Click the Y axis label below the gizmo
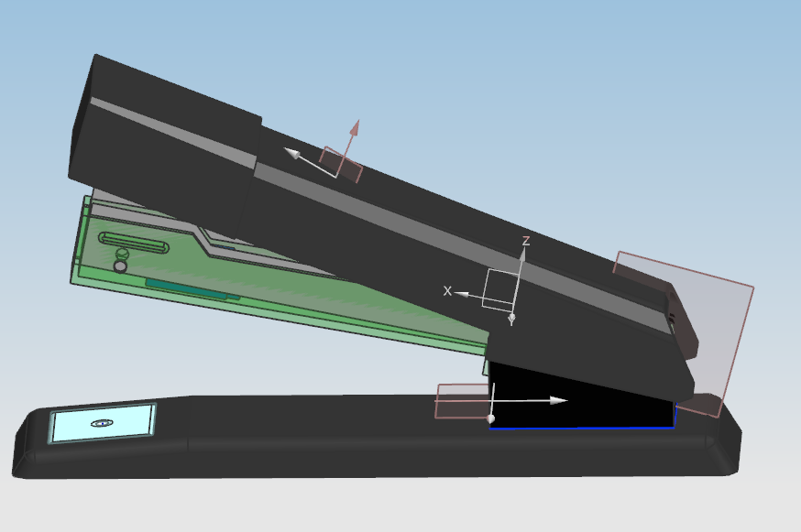Viewport: 801px width, 532px height. (510, 322)
